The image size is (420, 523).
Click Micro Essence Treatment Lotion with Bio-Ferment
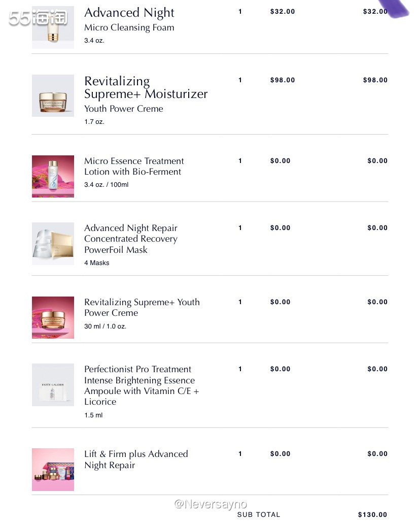point(134,166)
